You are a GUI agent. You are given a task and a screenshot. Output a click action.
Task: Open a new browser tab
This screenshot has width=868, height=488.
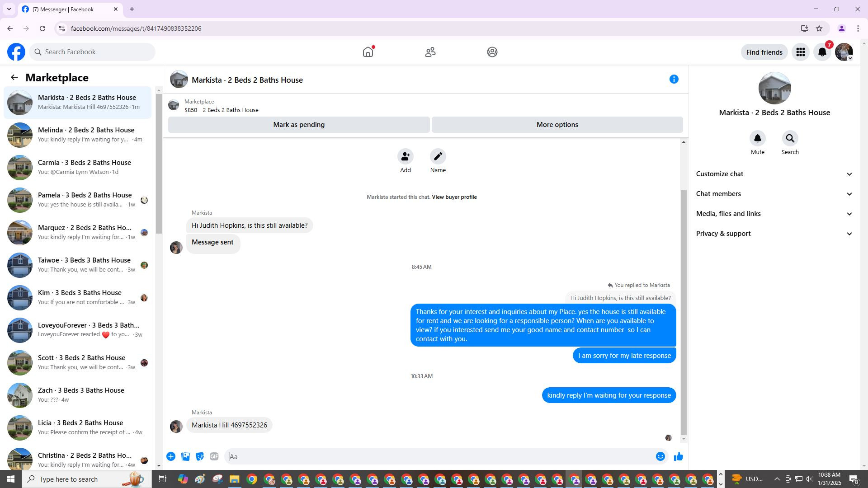(132, 9)
